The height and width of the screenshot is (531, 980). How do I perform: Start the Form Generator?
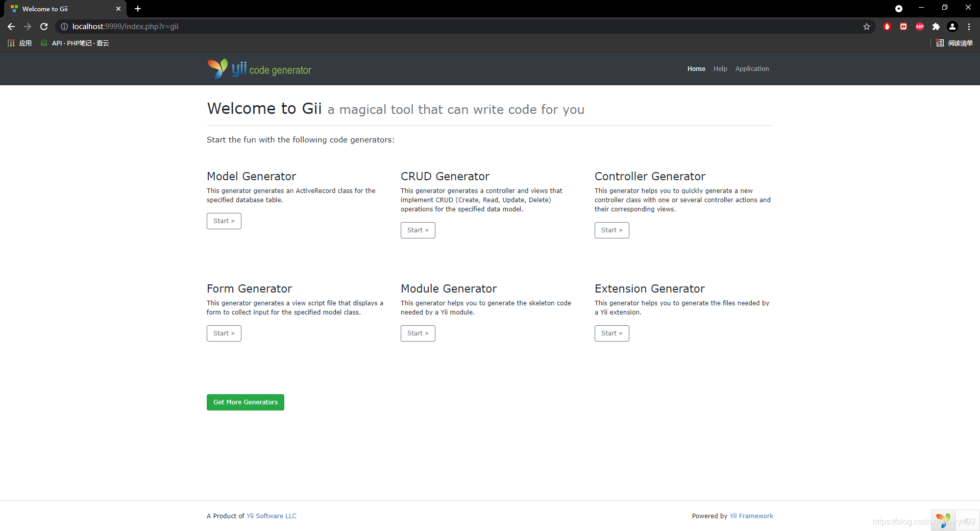[224, 333]
